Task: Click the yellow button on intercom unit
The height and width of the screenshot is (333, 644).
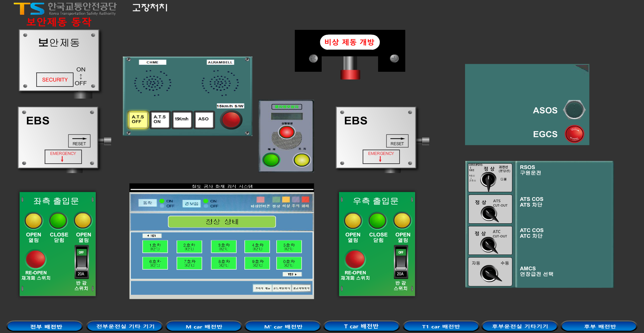Action: point(302,160)
